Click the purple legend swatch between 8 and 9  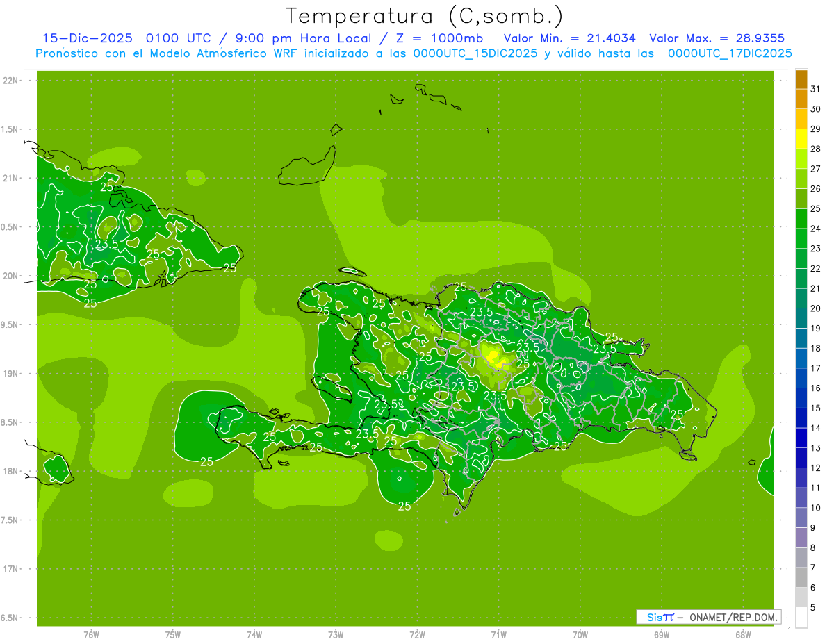(x=801, y=538)
